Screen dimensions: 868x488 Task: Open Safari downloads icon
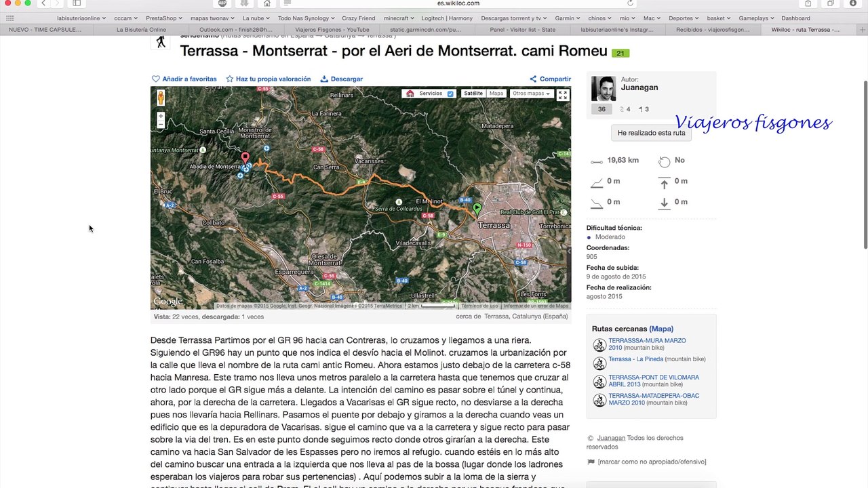[x=853, y=3]
